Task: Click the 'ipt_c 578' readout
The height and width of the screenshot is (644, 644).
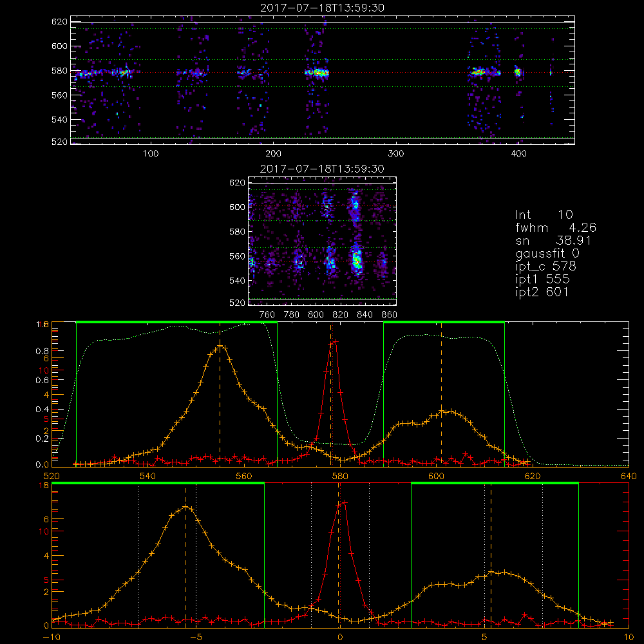Action: [x=546, y=267]
